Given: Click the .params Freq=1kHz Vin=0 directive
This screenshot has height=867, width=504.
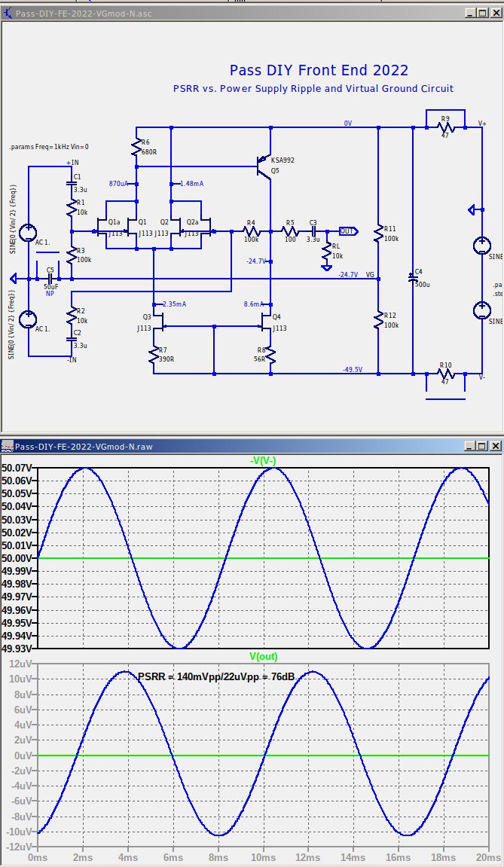Looking at the screenshot, I should [49, 147].
